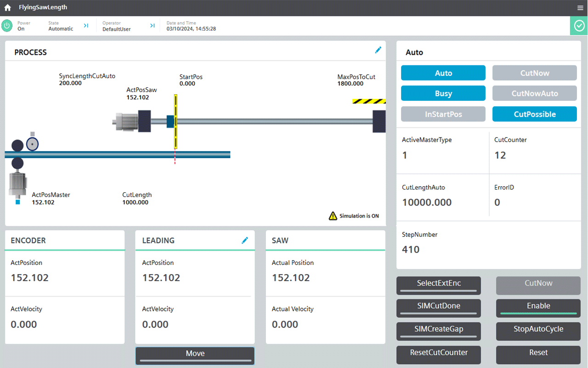The width and height of the screenshot is (588, 368).
Task: Expand the State Automatic arrow
Action: pos(86,26)
